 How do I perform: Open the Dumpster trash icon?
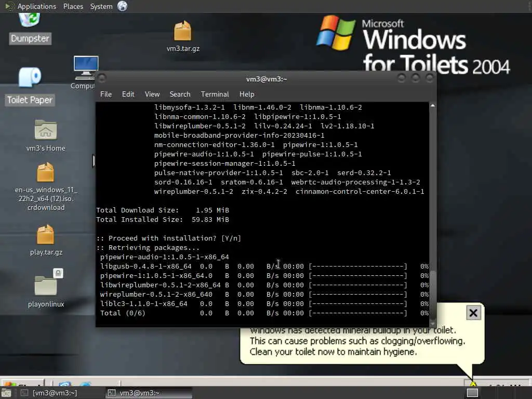[x=30, y=29]
